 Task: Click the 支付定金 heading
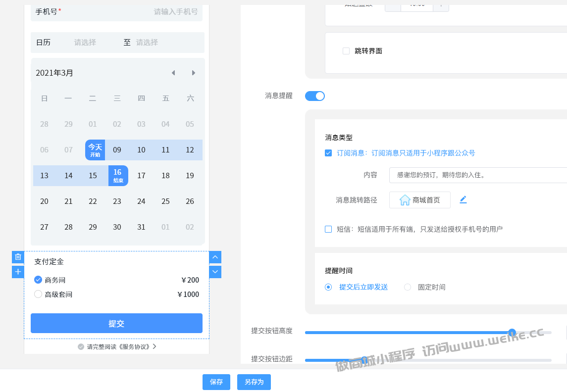tap(49, 261)
